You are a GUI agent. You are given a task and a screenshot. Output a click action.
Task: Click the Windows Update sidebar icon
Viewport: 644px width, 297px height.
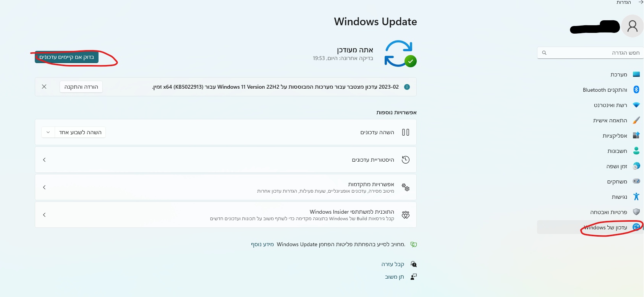pyautogui.click(x=636, y=227)
